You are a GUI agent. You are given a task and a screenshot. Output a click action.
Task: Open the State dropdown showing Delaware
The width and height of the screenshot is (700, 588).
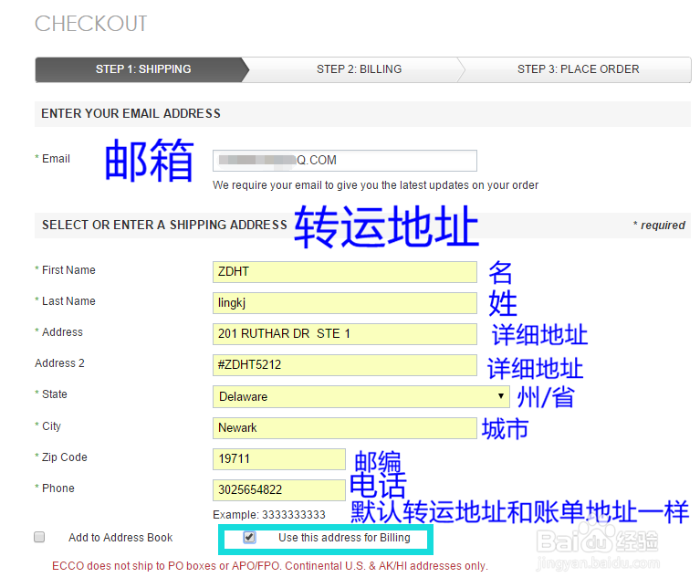[x=361, y=396]
